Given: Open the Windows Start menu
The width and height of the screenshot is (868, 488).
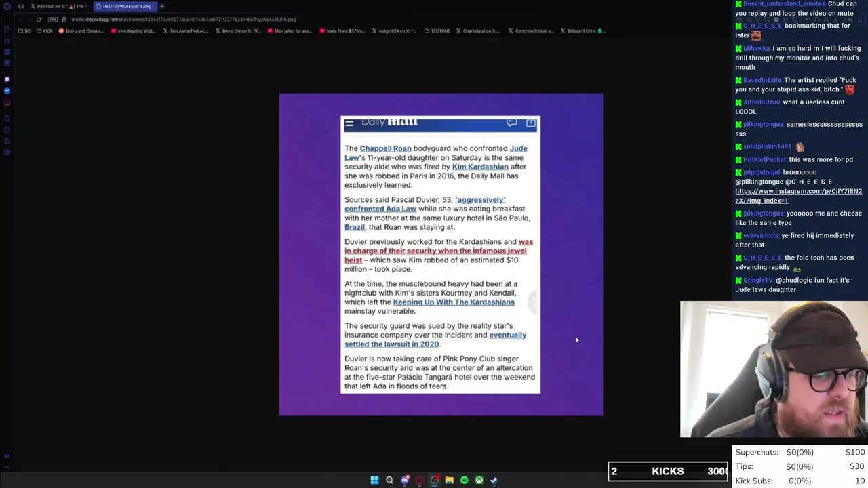Looking at the screenshot, I should pyautogui.click(x=374, y=480).
